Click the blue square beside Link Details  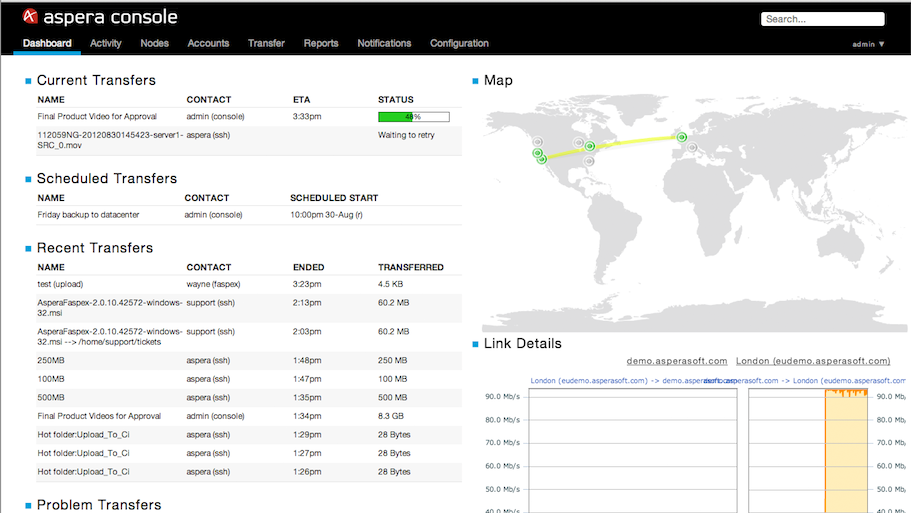pyautogui.click(x=476, y=344)
